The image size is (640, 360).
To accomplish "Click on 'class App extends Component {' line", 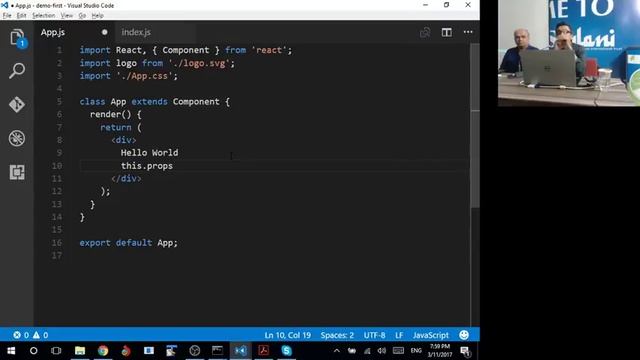I will (x=155, y=102).
